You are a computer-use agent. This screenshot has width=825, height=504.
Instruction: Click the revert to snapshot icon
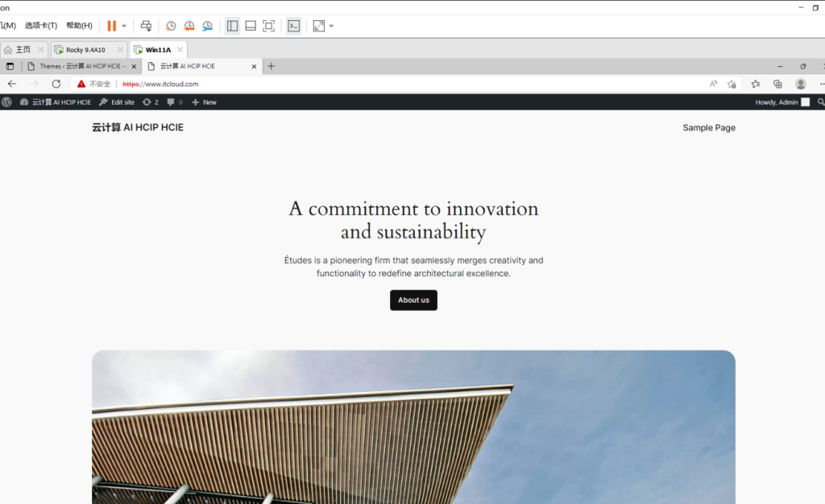pyautogui.click(x=189, y=26)
